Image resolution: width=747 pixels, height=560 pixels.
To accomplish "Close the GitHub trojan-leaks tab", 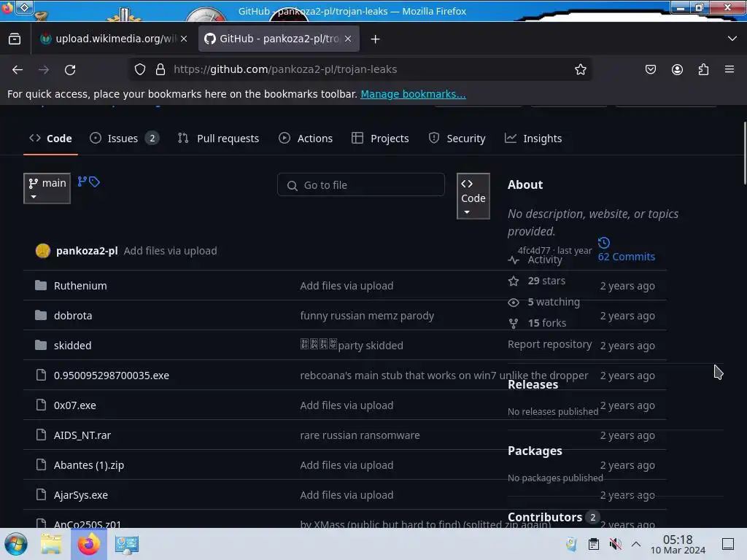I will pos(348,39).
